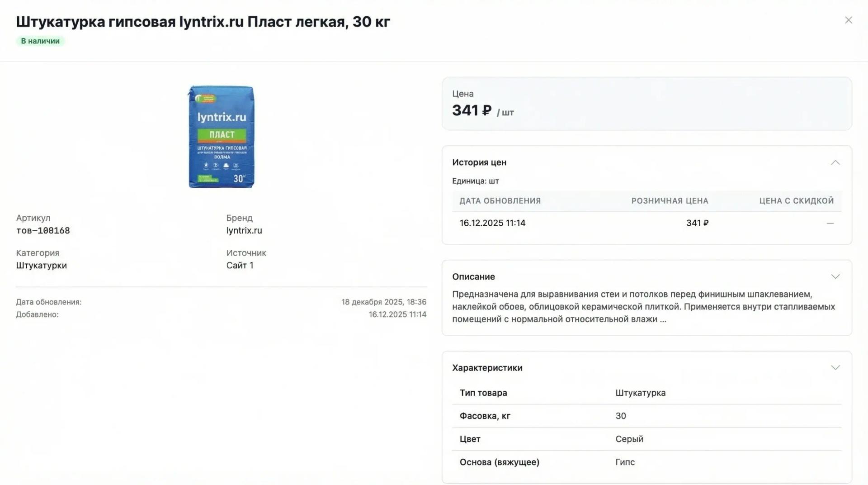Click the В наличии status badge
Screen dimensions: 868x485
[40, 41]
